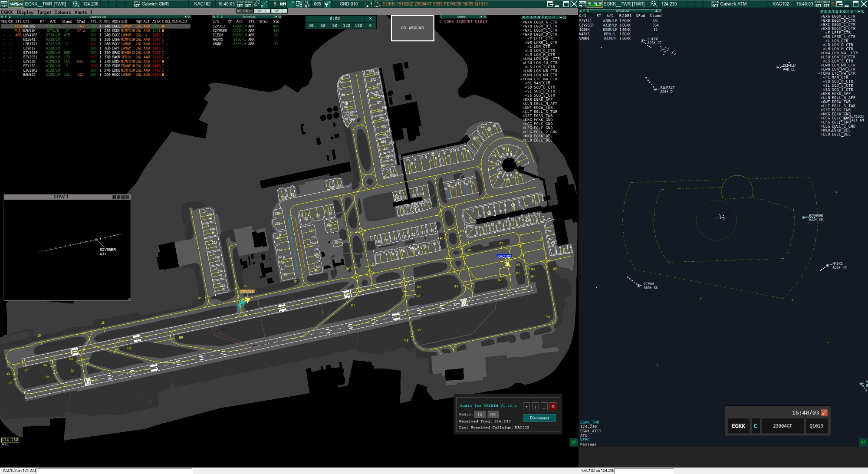Toggle the separation tool icon
Viewport: 868px width, 474px height.
[264, 3]
